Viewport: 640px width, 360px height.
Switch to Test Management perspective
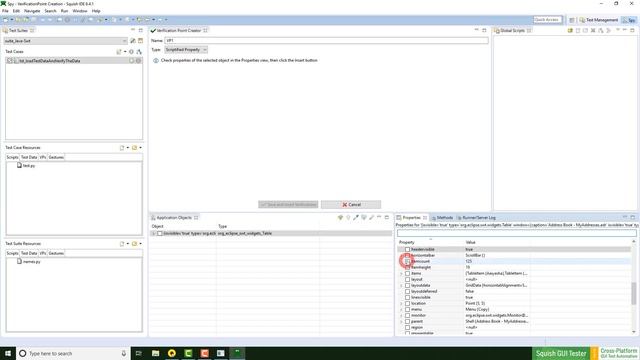pyautogui.click(x=598, y=20)
